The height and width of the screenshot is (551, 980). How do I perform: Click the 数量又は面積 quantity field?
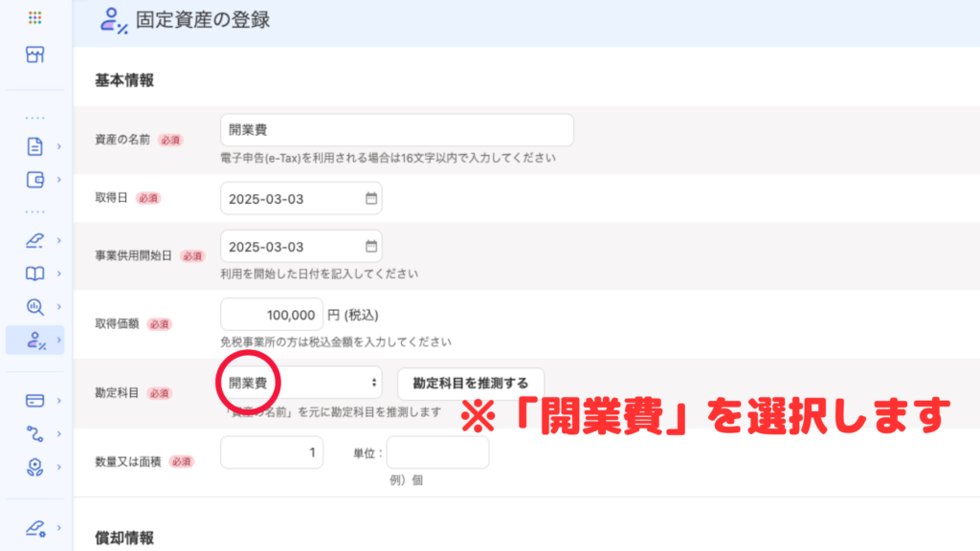click(x=272, y=453)
